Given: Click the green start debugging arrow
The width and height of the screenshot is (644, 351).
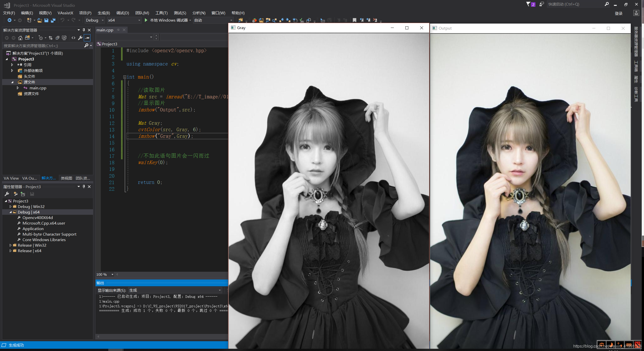Looking at the screenshot, I should (146, 20).
